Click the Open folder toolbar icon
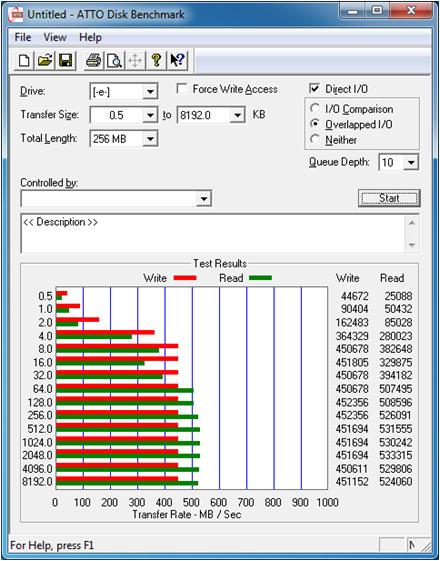 click(x=45, y=60)
